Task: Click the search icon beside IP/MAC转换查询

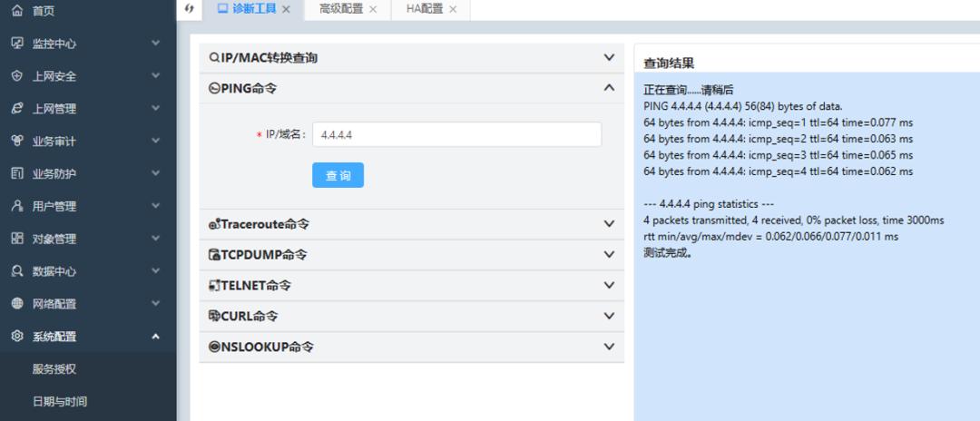Action: point(214,57)
